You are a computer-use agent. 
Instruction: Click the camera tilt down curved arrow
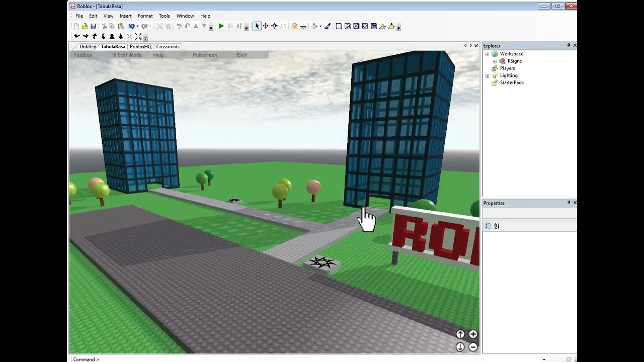tap(103, 37)
